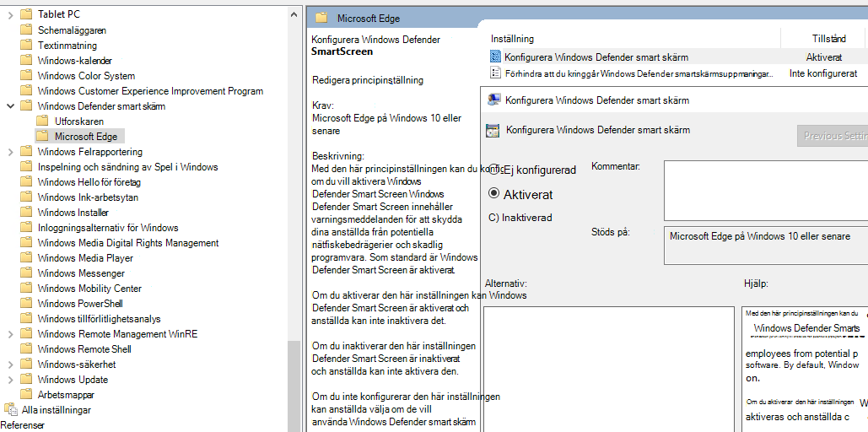Click the Schemaläggaren folder icon

pos(26,30)
